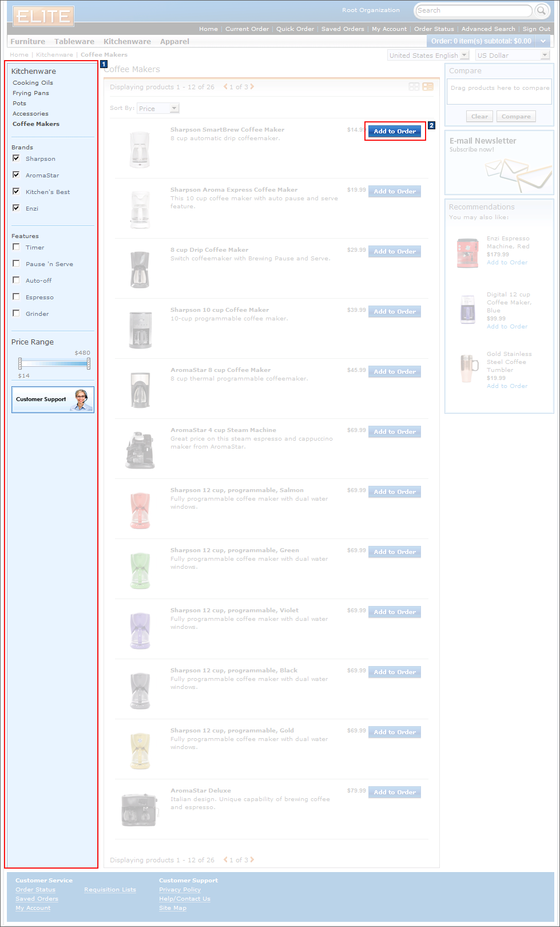Open the e-mail newsletter envelope image
The width and height of the screenshot is (560, 927).
click(x=519, y=175)
